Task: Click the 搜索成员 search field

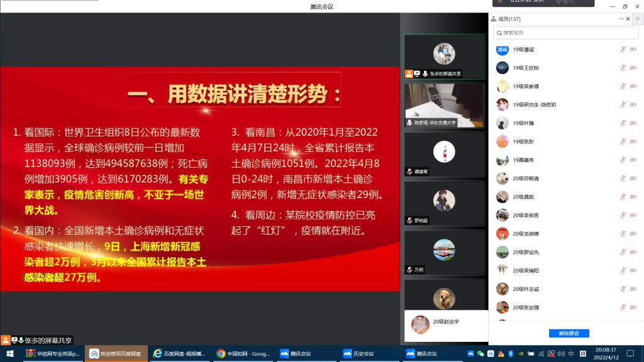Action: [x=565, y=33]
